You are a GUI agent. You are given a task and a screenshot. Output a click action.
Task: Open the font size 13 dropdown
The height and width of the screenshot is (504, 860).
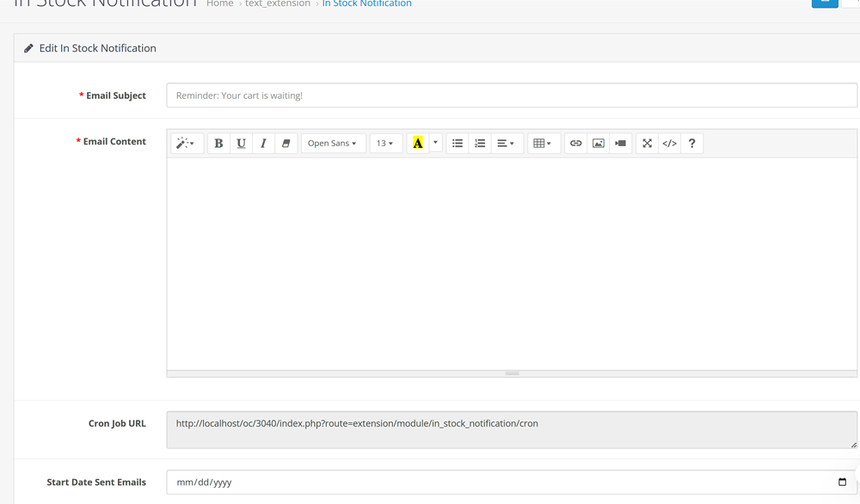pyautogui.click(x=385, y=144)
